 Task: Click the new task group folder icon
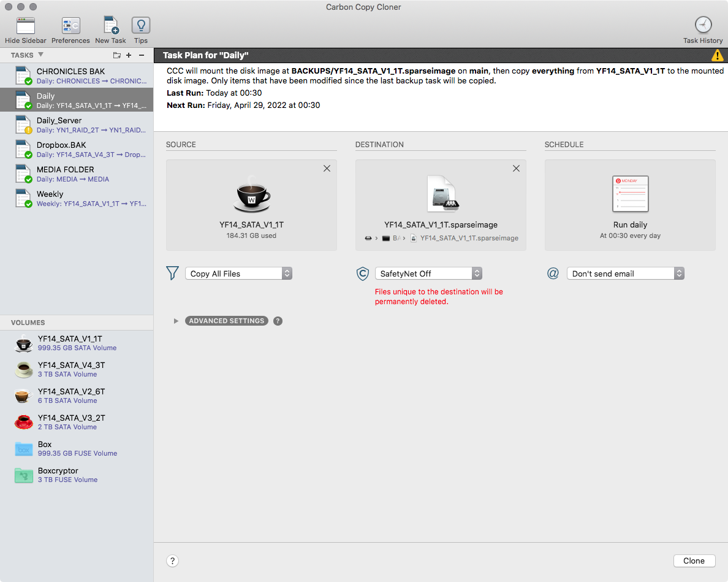click(117, 55)
